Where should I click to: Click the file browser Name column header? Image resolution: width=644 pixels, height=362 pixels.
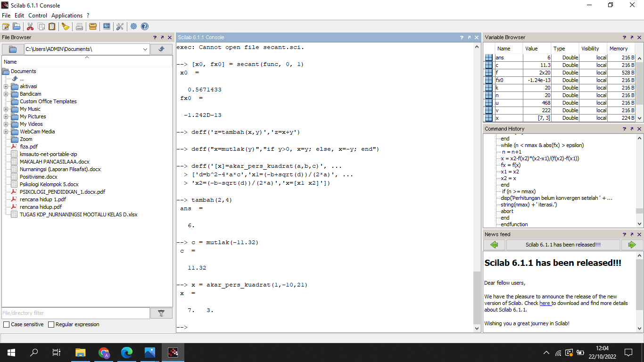tap(87, 62)
